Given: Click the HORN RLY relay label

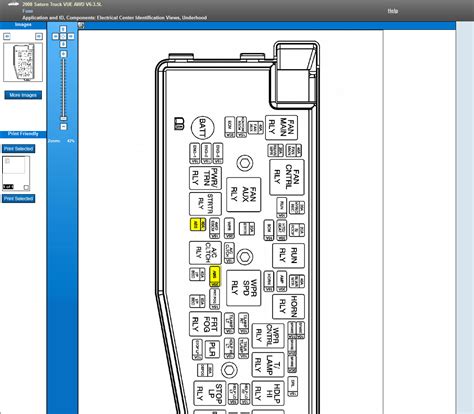Looking at the screenshot, I should [288, 307].
